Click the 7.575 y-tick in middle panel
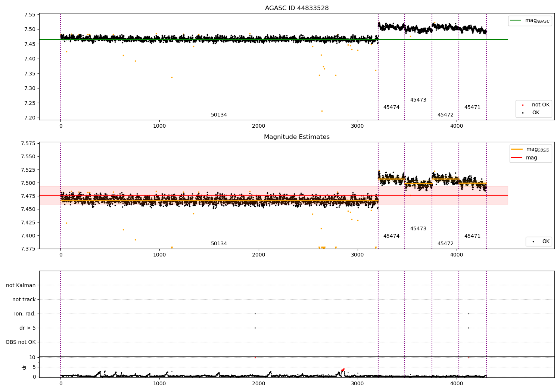The width and height of the screenshot is (560, 392). click(28, 144)
